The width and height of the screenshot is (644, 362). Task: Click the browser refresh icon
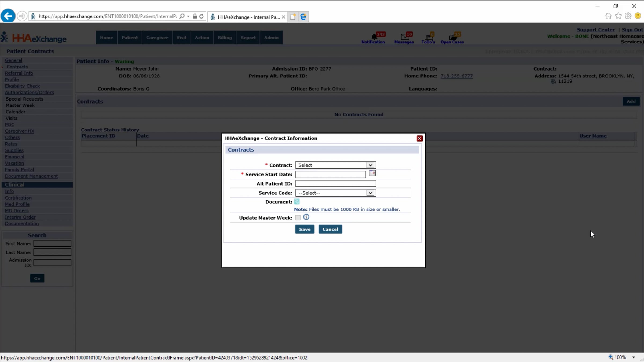tap(201, 16)
